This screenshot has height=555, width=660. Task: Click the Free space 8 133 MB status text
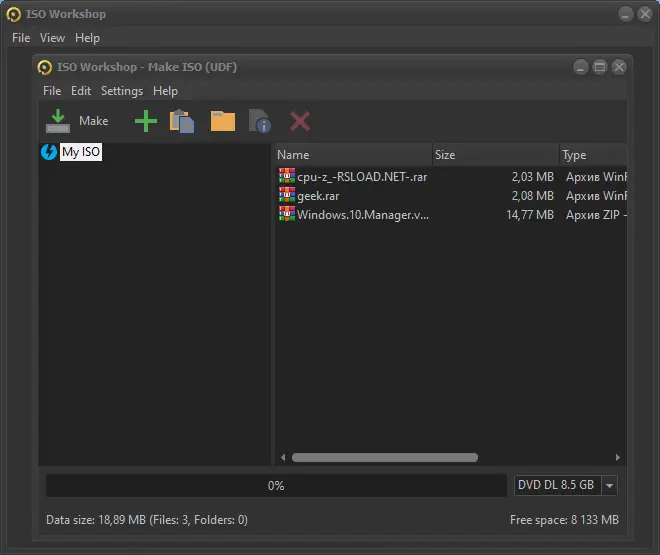[564, 520]
